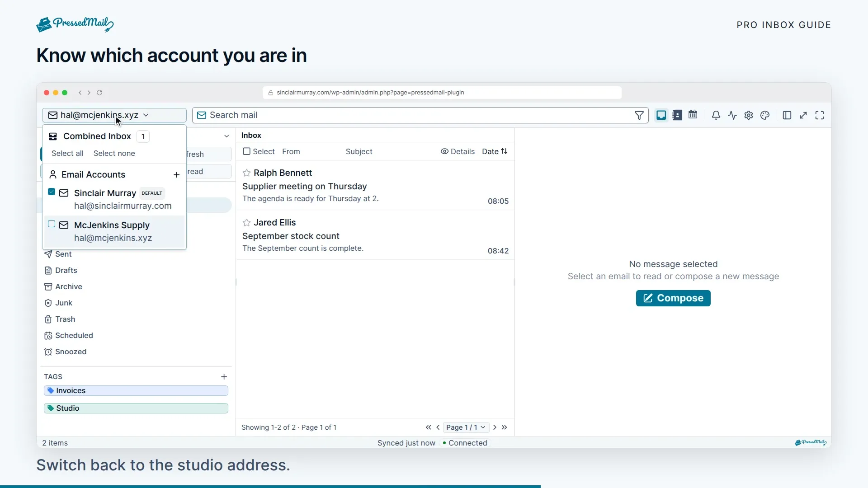Star the Ralph Bennett message
This screenshot has height=488, width=868.
coord(246,173)
